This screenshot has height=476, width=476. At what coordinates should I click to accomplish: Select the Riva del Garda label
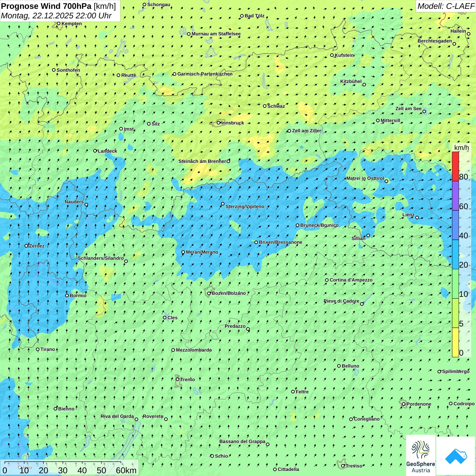click(117, 416)
